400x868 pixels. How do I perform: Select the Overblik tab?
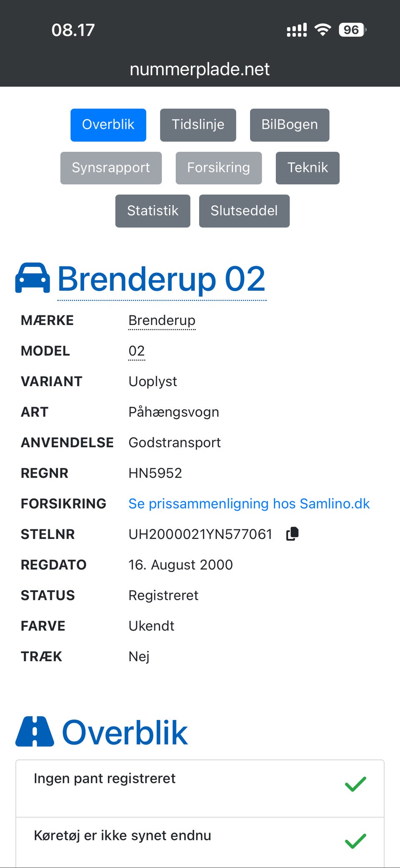[x=108, y=125]
